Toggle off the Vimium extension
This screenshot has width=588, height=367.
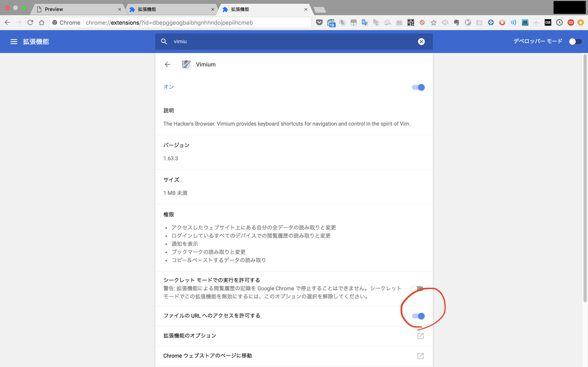pos(418,87)
